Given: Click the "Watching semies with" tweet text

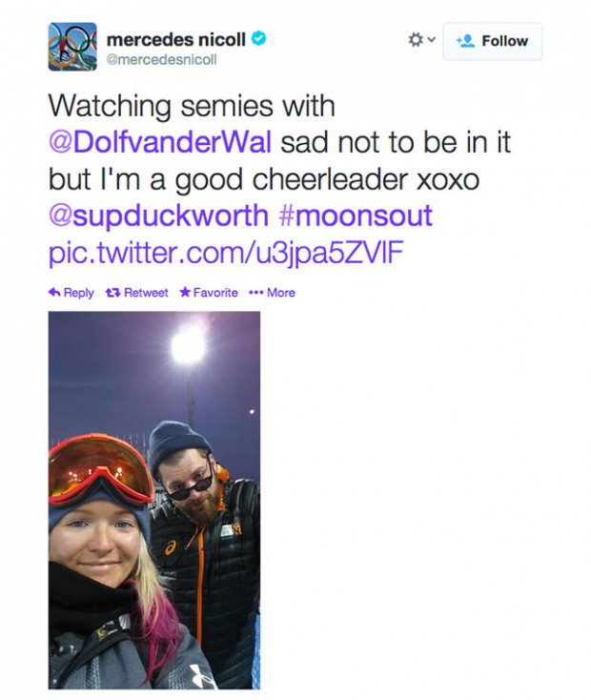Looking at the screenshot, I should coord(192,105).
